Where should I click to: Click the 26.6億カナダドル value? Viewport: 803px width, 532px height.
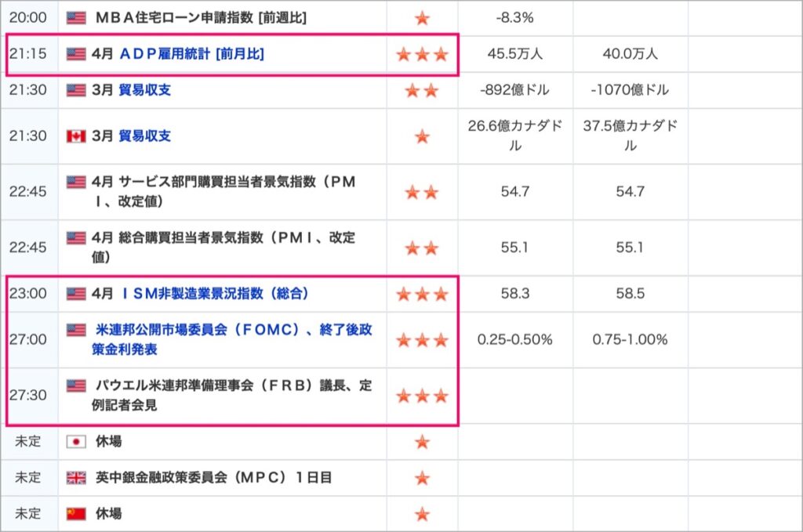(514, 136)
